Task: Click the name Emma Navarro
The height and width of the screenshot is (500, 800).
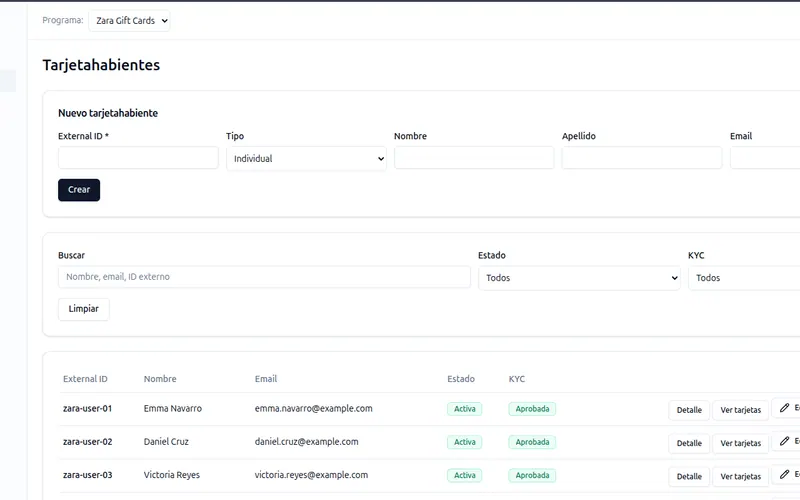Action: tap(172, 409)
